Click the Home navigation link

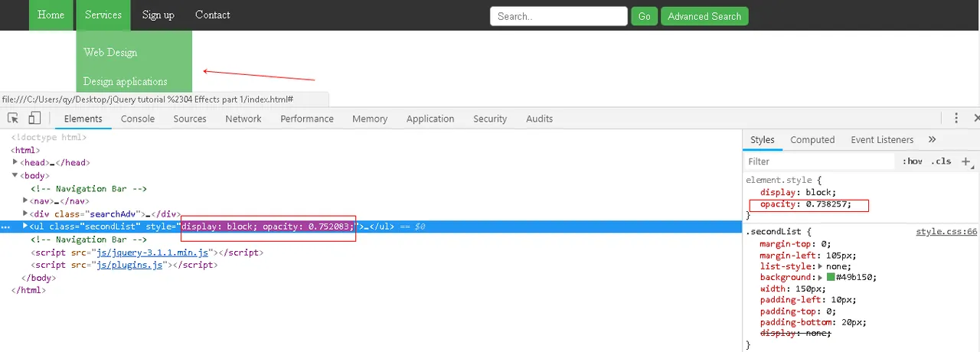point(51,15)
